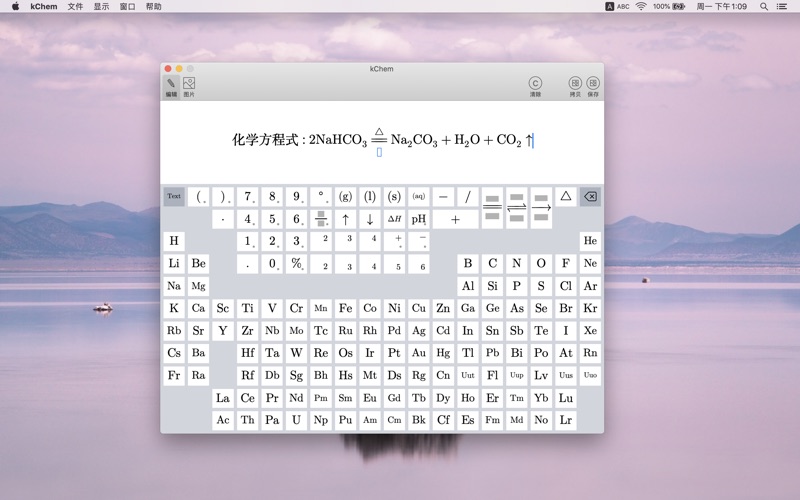Insert the O oxygen element key

(541, 263)
